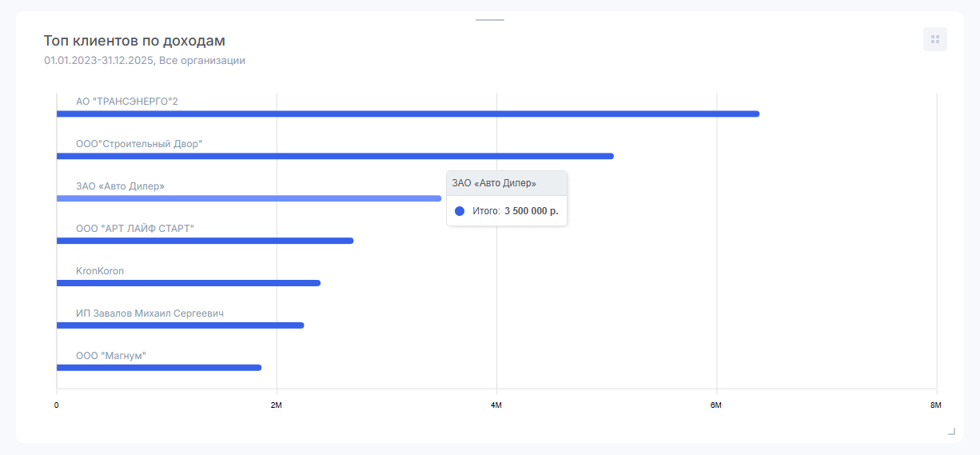Click the АО "ТРАНСЭНЕРГО"2 client label

pos(127,102)
